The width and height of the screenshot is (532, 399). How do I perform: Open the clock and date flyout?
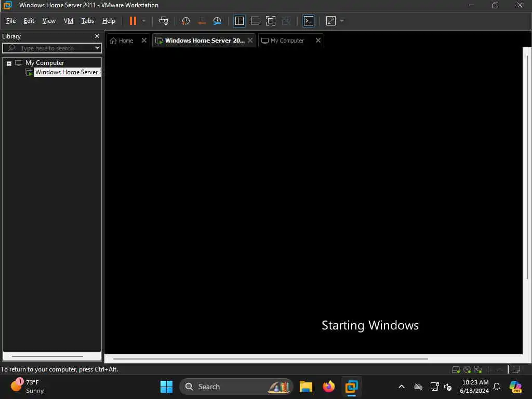coord(474,387)
